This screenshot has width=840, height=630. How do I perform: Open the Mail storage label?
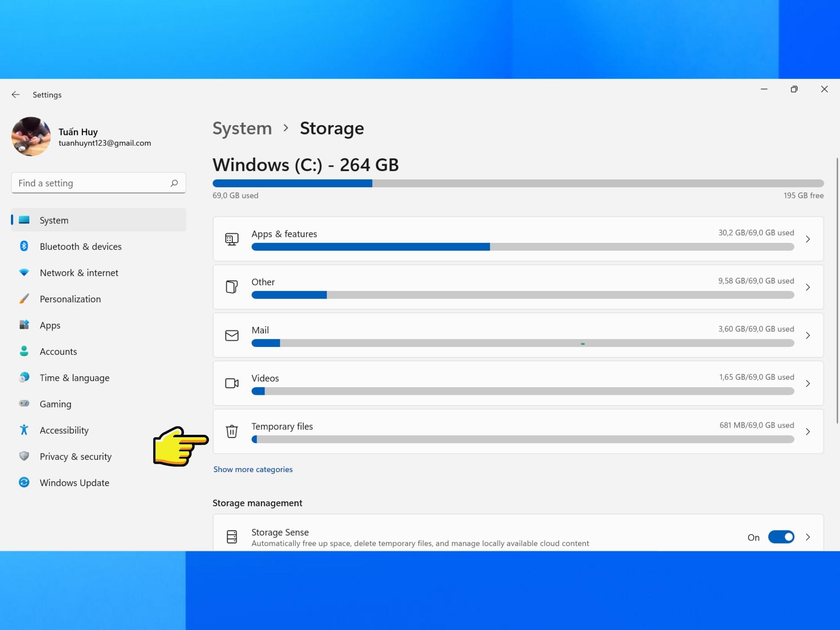click(260, 330)
